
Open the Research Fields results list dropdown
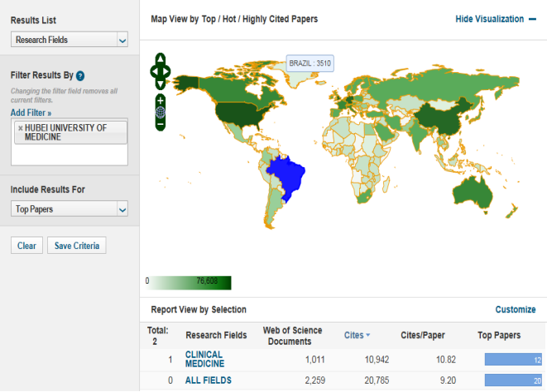70,39
